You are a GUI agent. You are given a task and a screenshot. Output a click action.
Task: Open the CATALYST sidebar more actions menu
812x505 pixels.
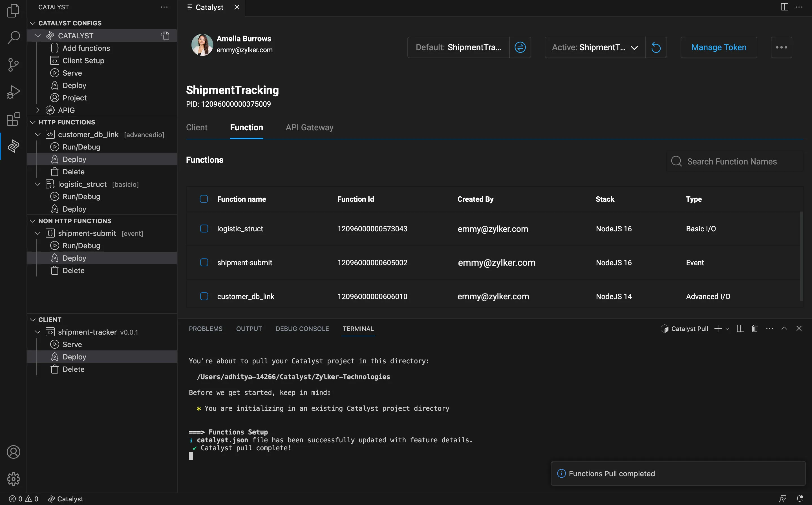click(x=164, y=7)
